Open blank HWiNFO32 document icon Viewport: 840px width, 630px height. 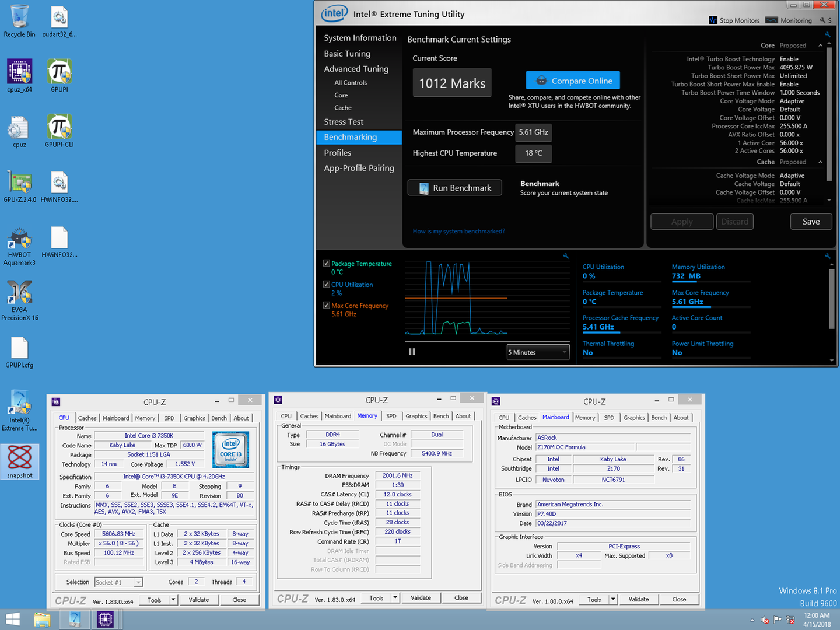pyautogui.click(x=59, y=242)
